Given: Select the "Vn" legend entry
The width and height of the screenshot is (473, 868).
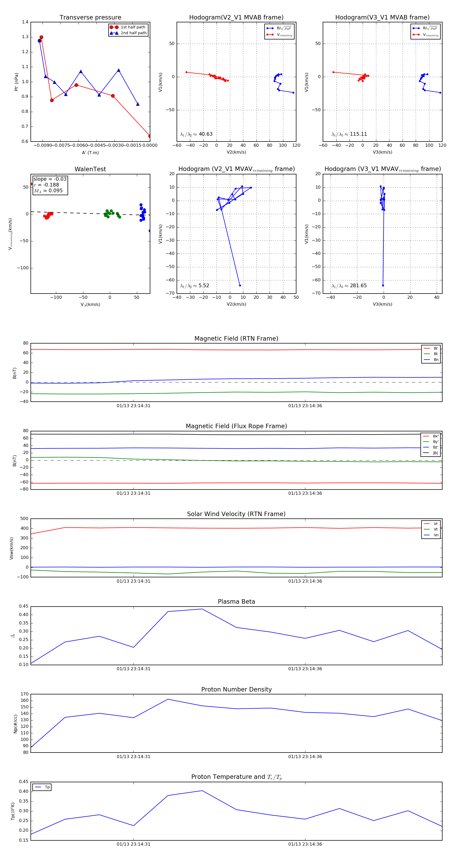Looking at the screenshot, I should tap(431, 535).
